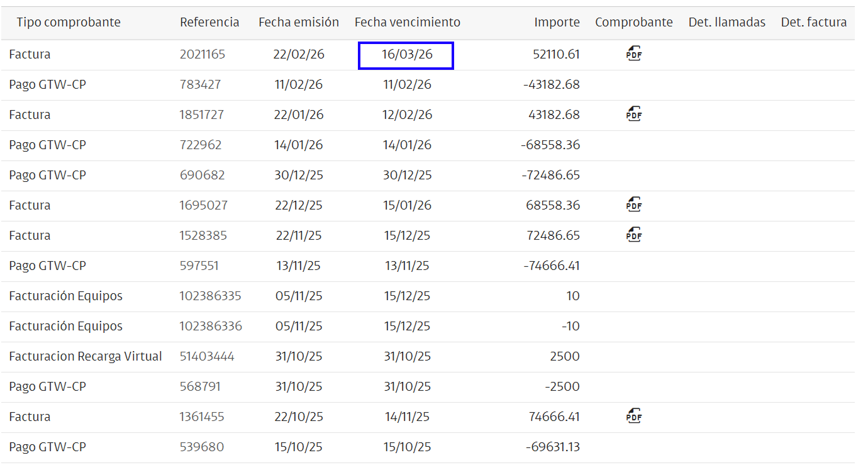Click the Det. llamadas column header
This screenshot has height=465, width=868.
click(x=726, y=21)
